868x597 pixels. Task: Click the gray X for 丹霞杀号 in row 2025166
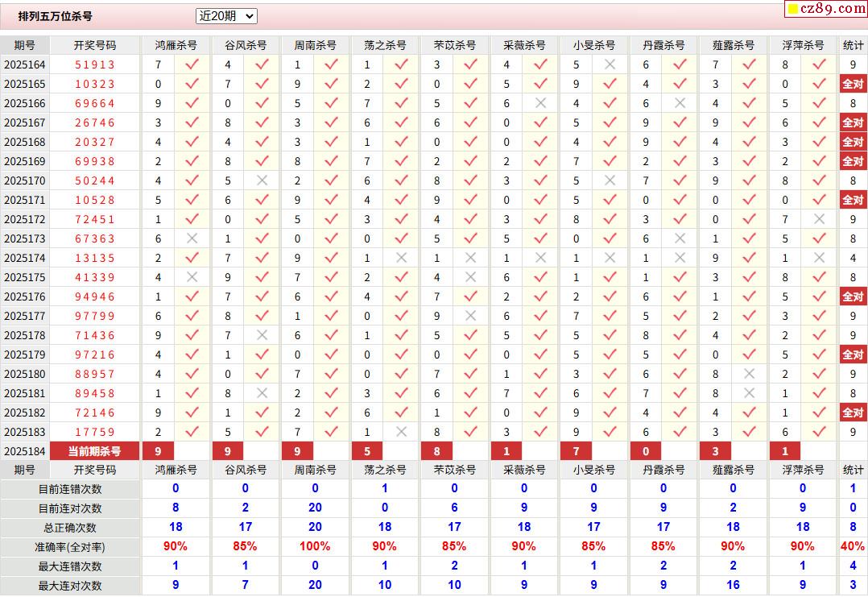680,104
